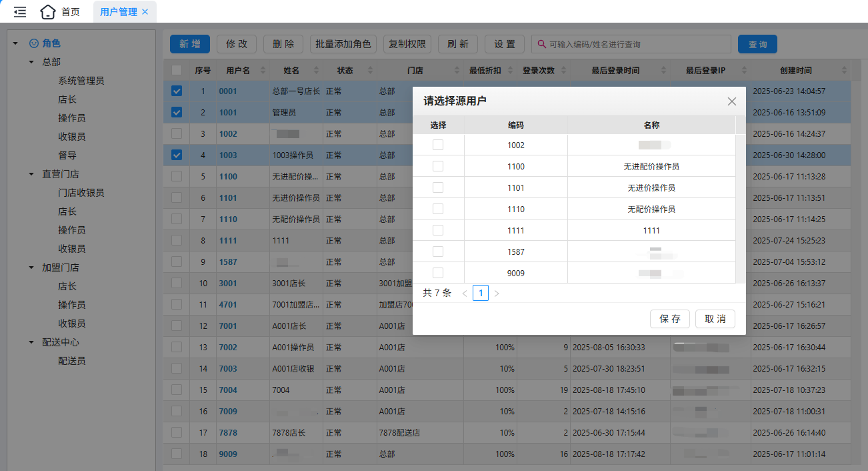Toggle select-all checkbox in table header
The width and height of the screenshot is (868, 471).
pyautogui.click(x=177, y=70)
